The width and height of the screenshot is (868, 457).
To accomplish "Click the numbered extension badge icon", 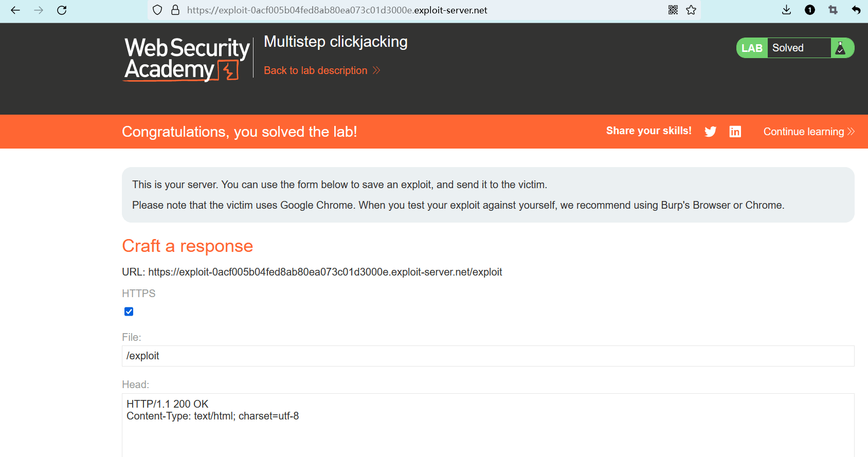I will coord(810,10).
